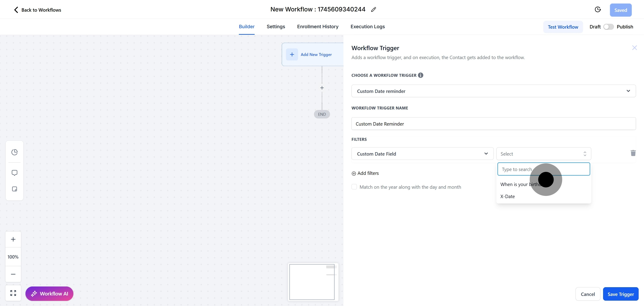Image resolution: width=644 pixels, height=306 pixels.
Task: Open the Custom Date Field dropdown
Action: pos(422,154)
